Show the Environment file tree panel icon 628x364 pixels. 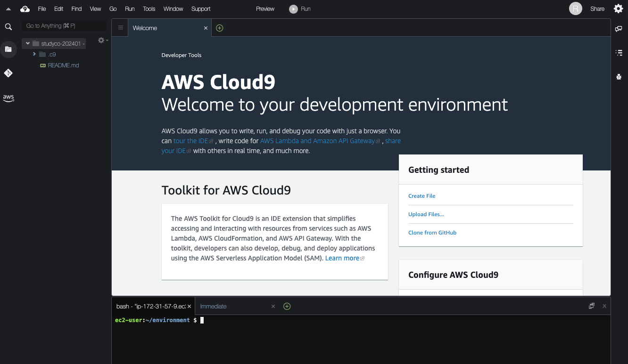tap(8, 49)
